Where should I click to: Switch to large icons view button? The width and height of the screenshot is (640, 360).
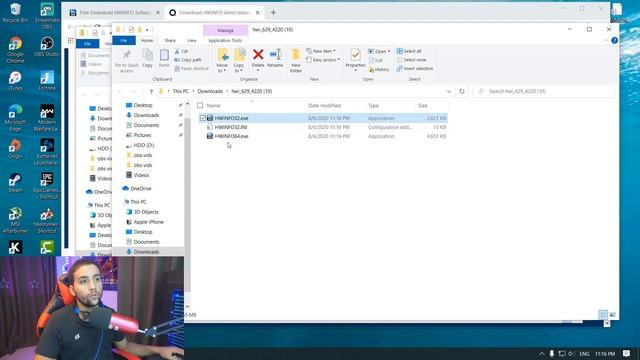(x=612, y=315)
